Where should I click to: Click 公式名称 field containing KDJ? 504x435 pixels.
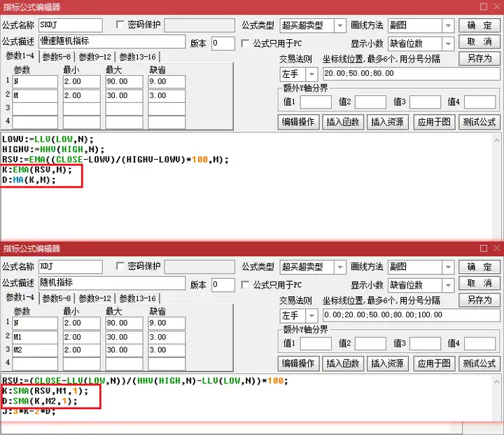point(71,267)
